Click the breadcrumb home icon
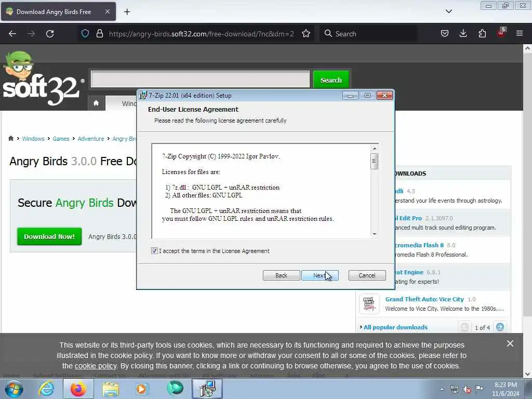The height and width of the screenshot is (399, 532). pyautogui.click(x=11, y=138)
